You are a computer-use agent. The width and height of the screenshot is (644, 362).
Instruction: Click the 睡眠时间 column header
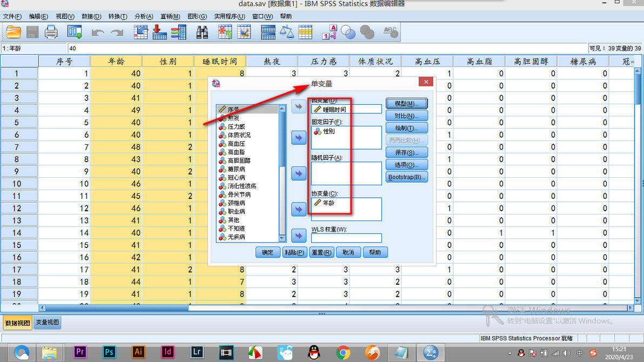tap(220, 61)
